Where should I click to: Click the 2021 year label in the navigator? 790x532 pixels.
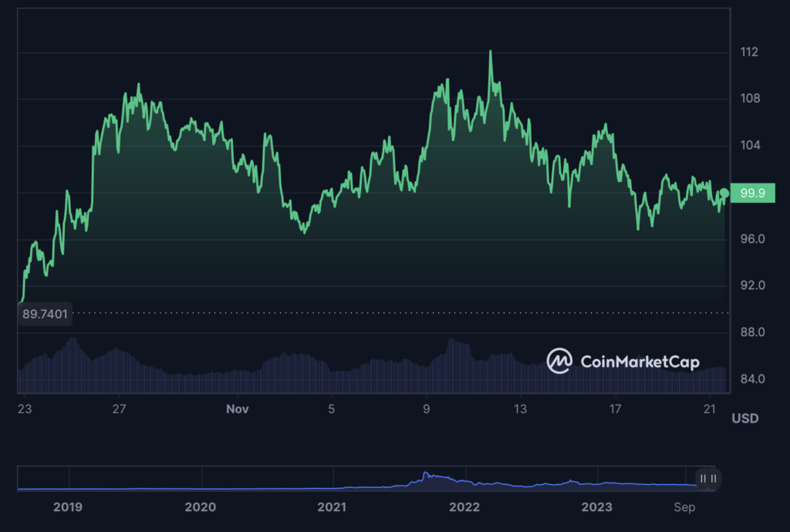click(x=332, y=507)
